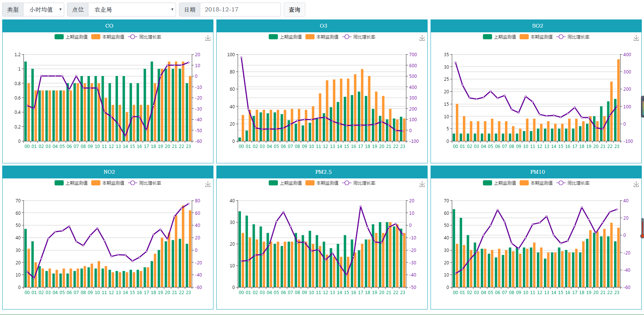Toggle 同比增长率 legend in PM2.5 chart
Screen dimensions: 644x315
coord(359,183)
